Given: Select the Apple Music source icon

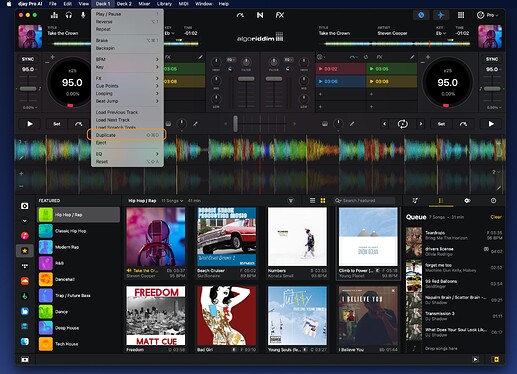Looking at the screenshot, I should tap(25, 236).
